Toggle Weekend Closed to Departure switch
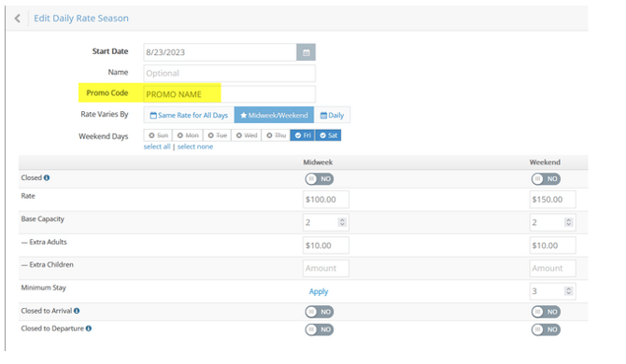This screenshot has width=626, height=364. [546, 329]
